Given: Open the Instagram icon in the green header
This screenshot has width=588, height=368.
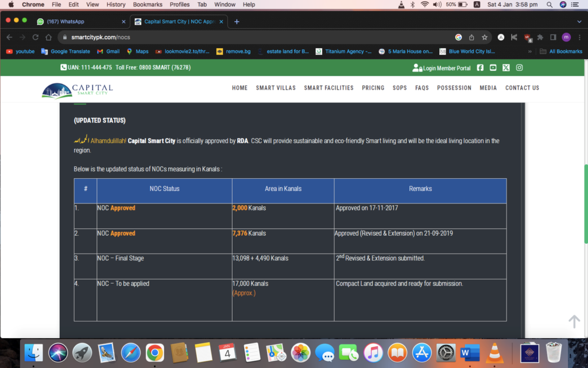Looking at the screenshot, I should coord(519,68).
